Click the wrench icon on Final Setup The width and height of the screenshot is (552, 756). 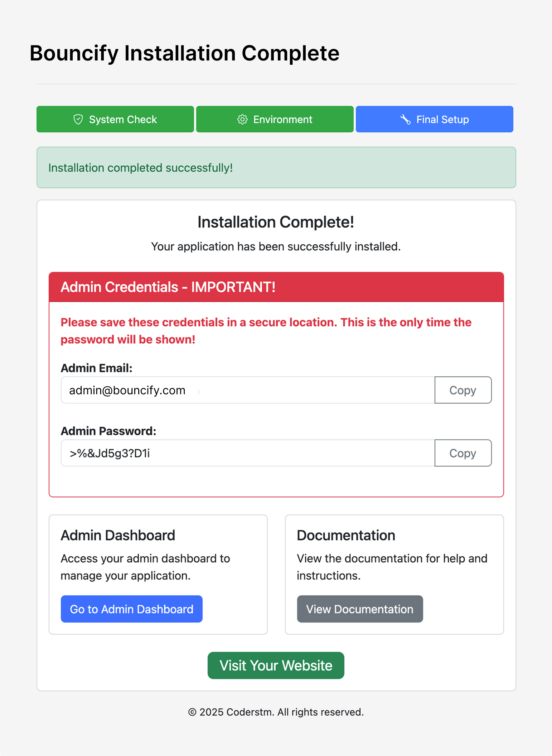[405, 119]
